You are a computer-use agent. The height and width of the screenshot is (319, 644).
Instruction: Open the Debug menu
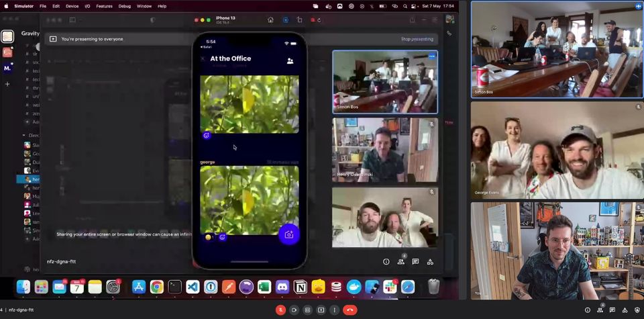click(125, 6)
